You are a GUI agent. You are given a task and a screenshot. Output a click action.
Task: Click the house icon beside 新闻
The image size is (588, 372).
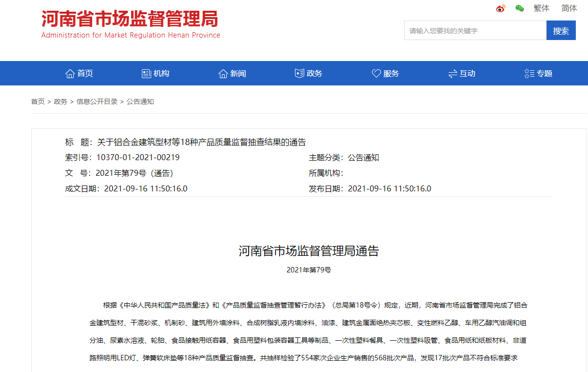coord(223,74)
